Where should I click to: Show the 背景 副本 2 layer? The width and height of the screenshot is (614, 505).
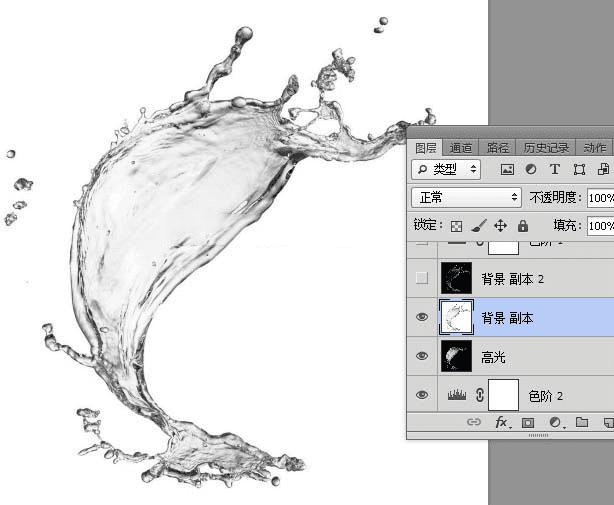click(x=422, y=278)
